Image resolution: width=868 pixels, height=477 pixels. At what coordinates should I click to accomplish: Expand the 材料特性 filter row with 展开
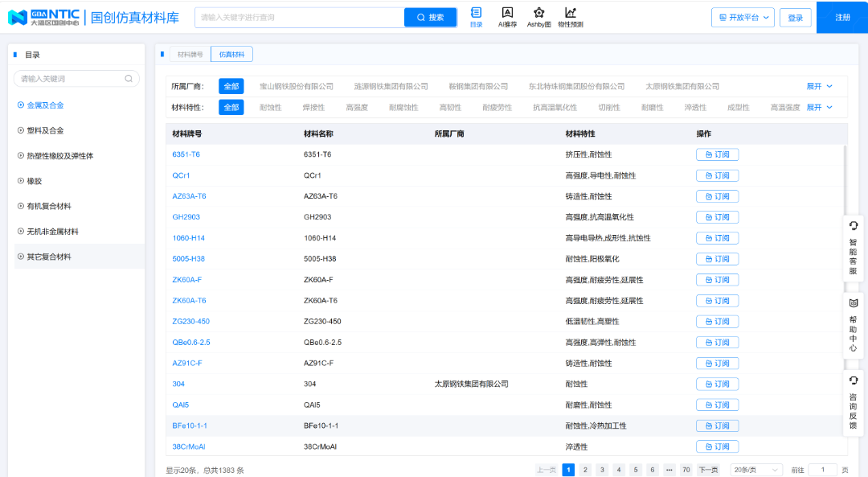pos(819,108)
